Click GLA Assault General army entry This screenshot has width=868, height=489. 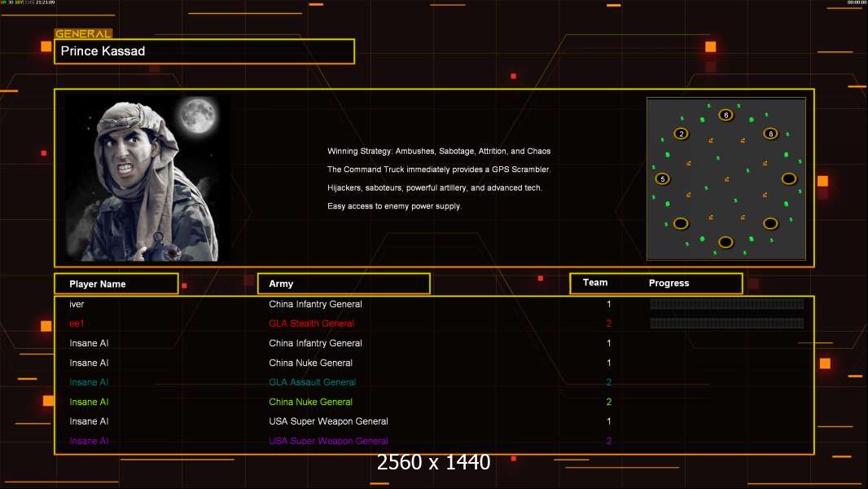[312, 382]
